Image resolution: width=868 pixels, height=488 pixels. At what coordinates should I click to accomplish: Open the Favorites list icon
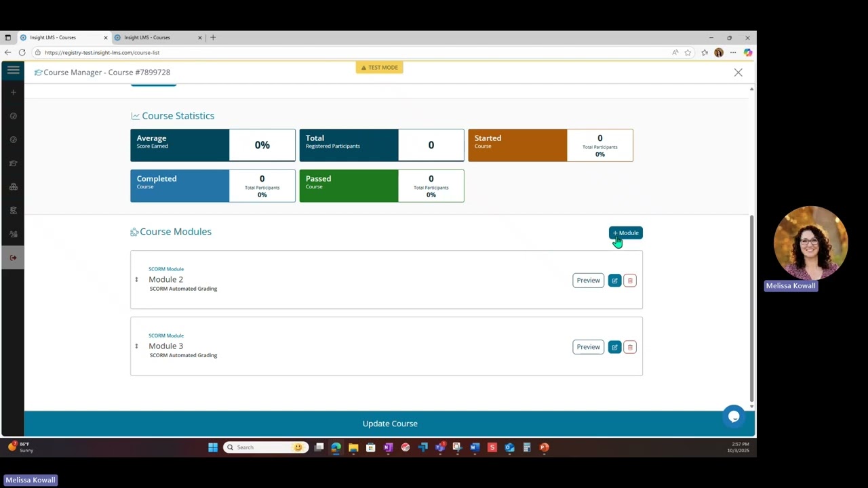(x=705, y=53)
